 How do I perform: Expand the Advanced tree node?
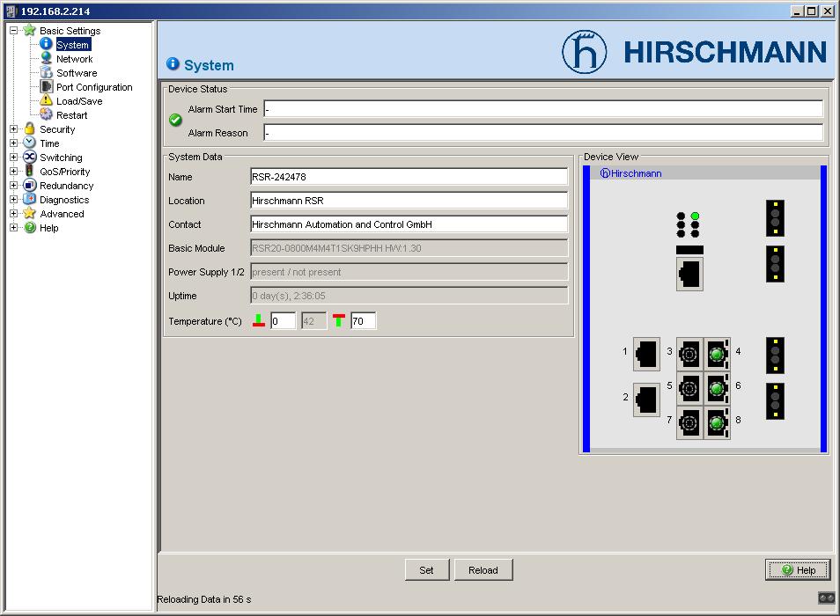click(x=13, y=214)
